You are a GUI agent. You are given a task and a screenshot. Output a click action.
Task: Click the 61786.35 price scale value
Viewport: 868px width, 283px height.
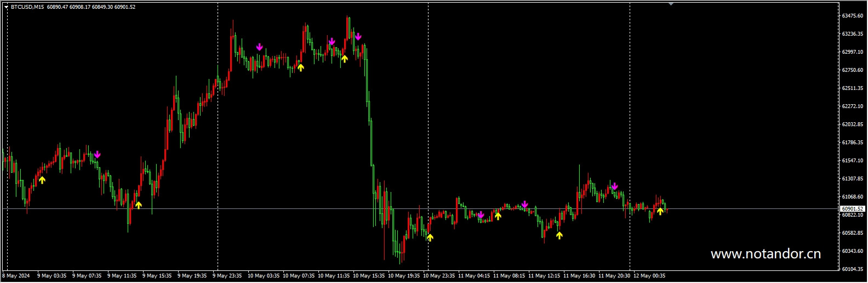click(x=853, y=143)
